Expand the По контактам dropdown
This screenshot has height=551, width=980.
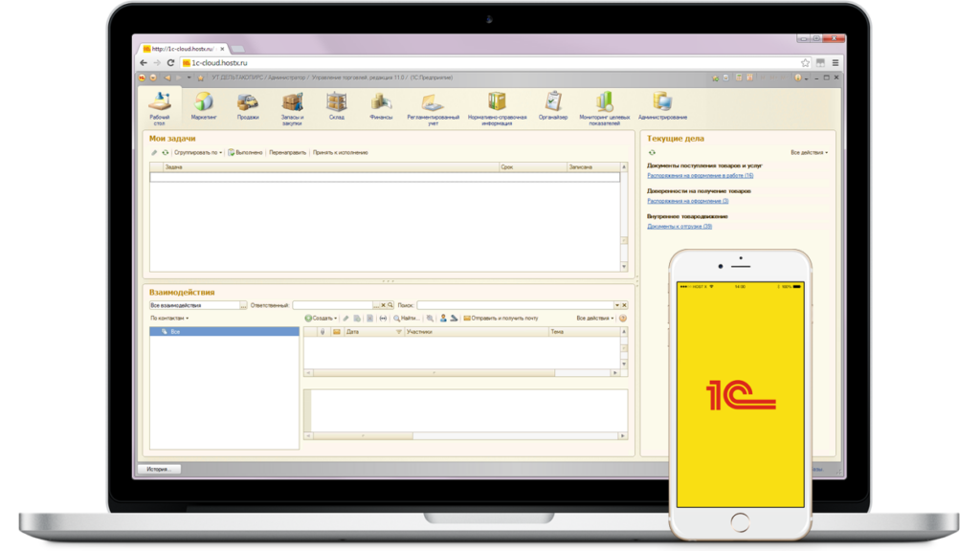click(x=169, y=319)
